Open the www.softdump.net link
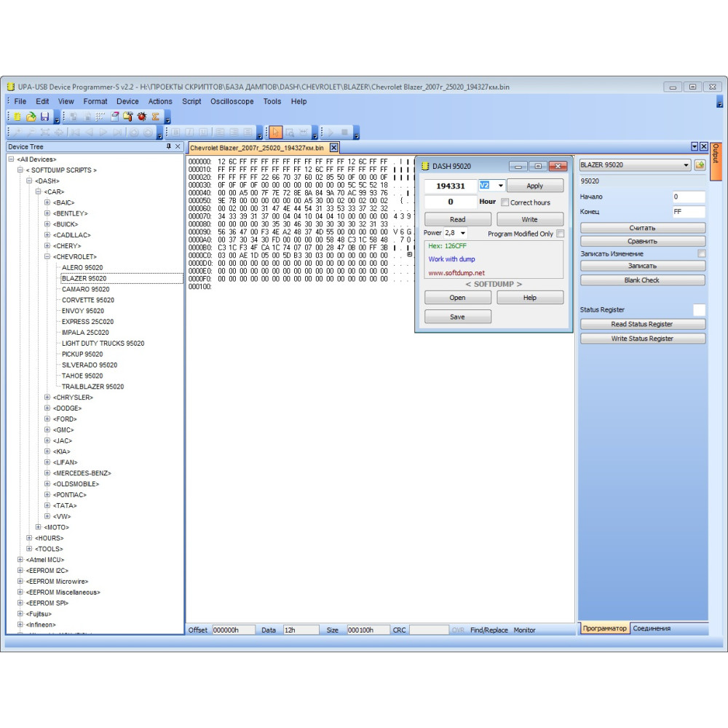 coord(456,273)
